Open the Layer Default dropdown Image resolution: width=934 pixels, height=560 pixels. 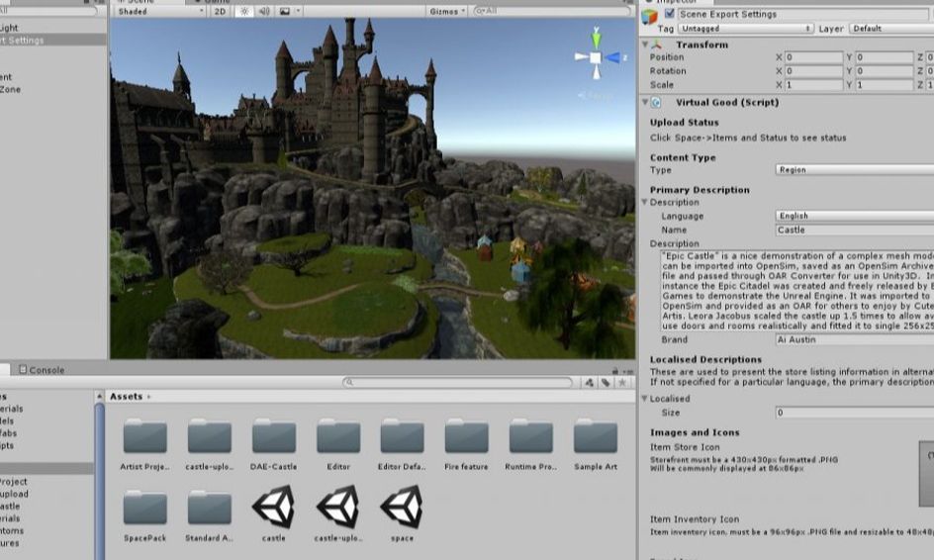pyautogui.click(x=891, y=28)
